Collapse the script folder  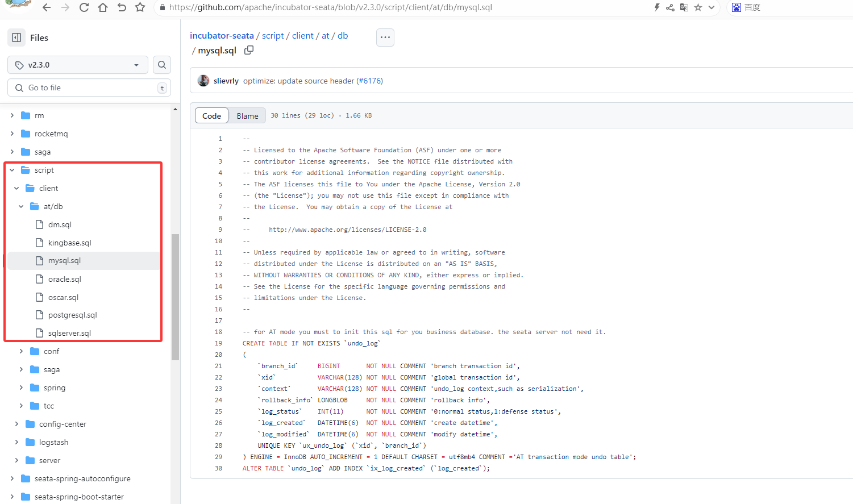[x=12, y=170]
